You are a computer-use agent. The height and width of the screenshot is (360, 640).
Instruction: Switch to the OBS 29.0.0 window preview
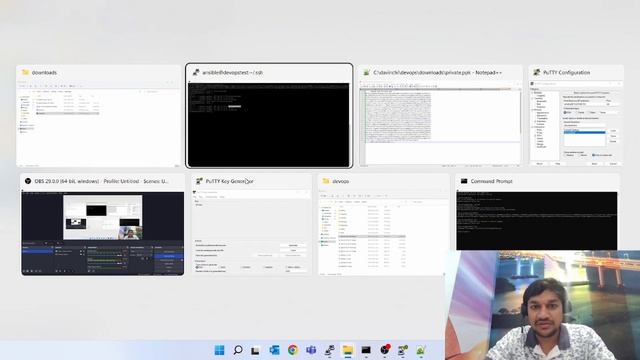102,226
